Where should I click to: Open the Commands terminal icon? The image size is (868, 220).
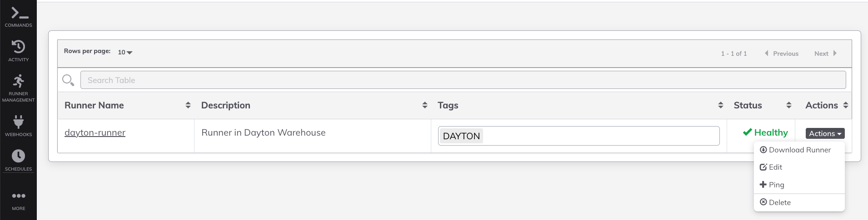pyautogui.click(x=19, y=13)
